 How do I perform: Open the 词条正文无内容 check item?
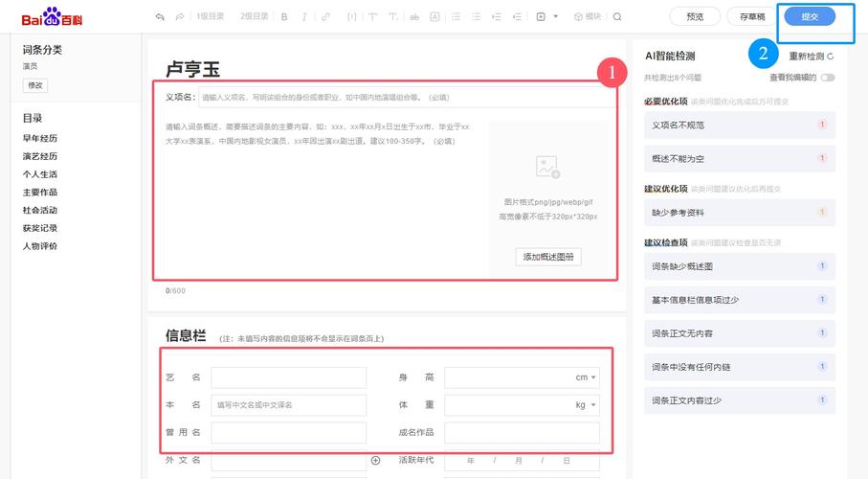coord(740,333)
